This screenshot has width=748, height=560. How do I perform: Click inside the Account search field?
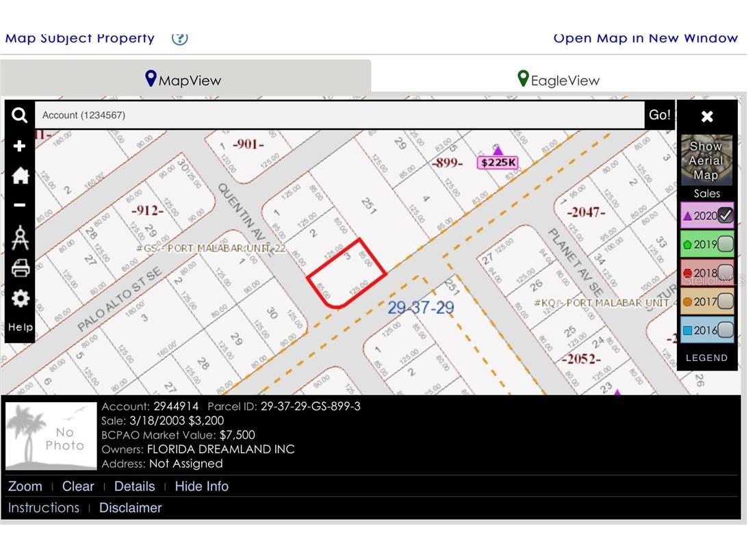click(x=274, y=115)
